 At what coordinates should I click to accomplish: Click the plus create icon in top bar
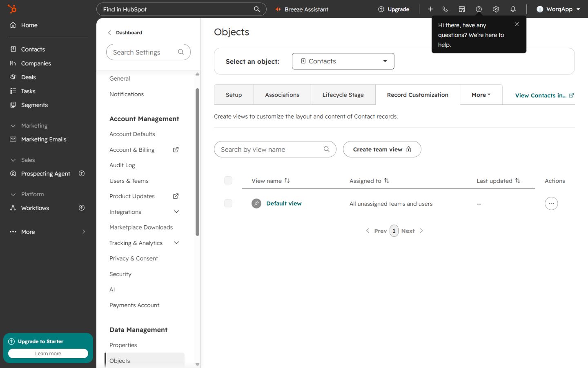point(430,9)
